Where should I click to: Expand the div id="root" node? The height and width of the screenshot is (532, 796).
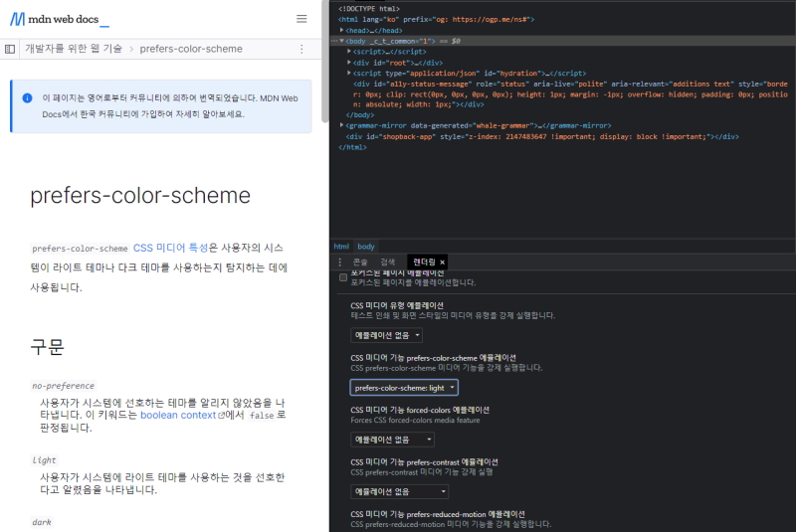[349, 63]
